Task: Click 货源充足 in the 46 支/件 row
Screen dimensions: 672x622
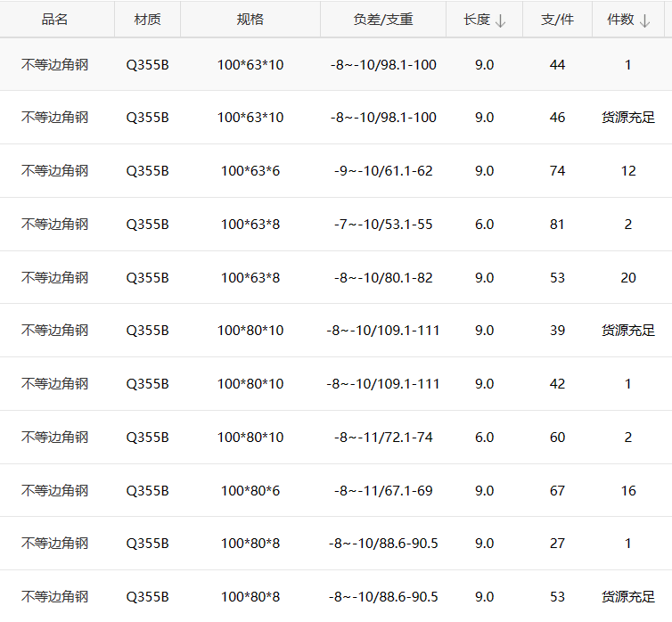Action: [628, 118]
